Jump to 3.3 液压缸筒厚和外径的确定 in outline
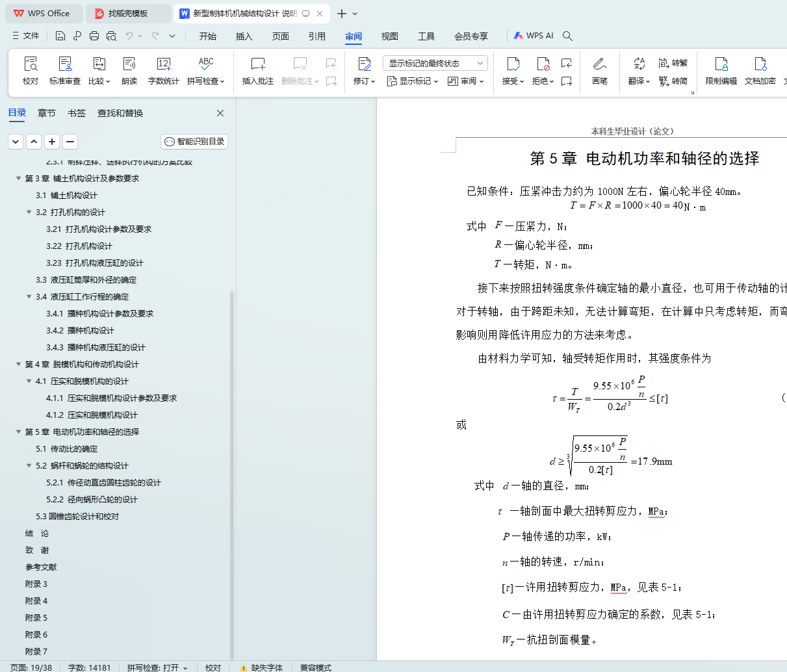Viewport: 787px width, 672px height. pyautogui.click(x=86, y=279)
